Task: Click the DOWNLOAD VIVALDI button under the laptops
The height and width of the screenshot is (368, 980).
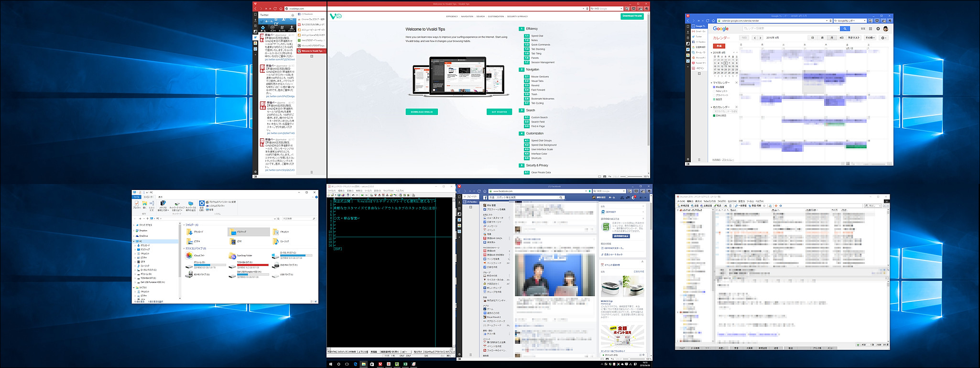Action: tap(422, 112)
